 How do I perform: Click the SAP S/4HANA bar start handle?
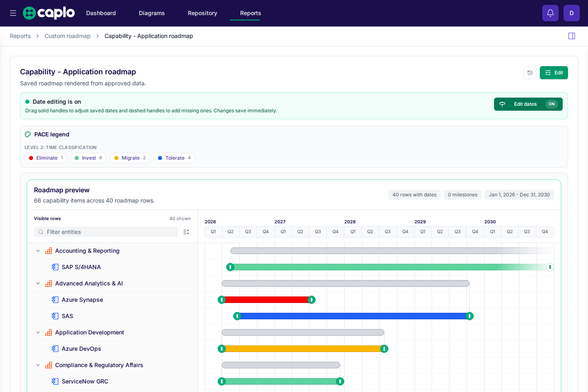pyautogui.click(x=230, y=267)
